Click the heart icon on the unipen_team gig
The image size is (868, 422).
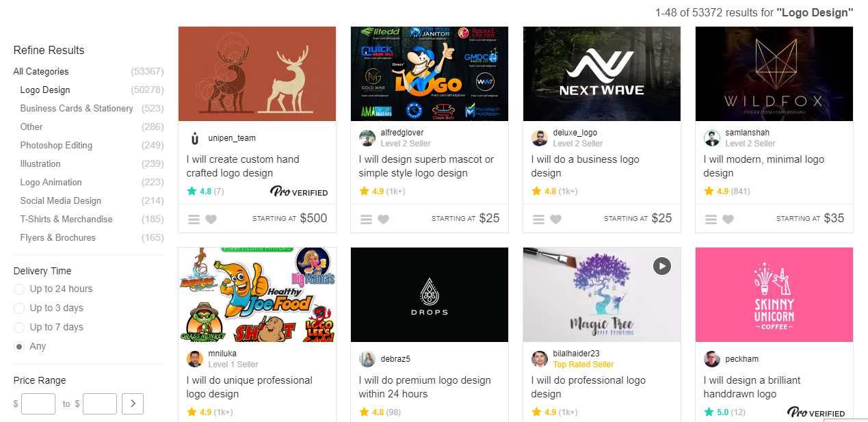pyautogui.click(x=211, y=220)
